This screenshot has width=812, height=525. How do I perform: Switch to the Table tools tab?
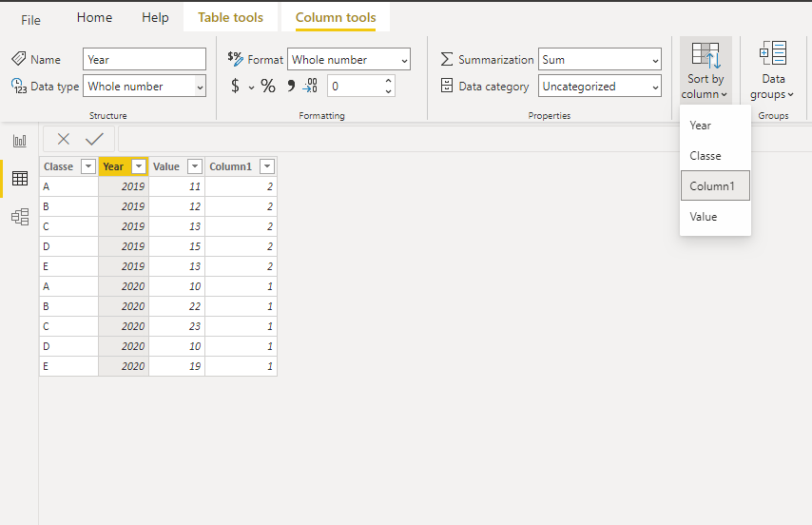230,18
